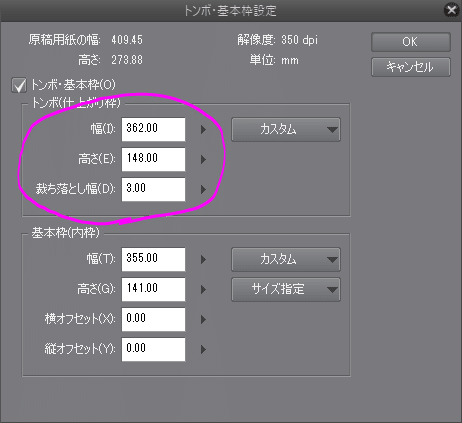Open the slider arrow beside 高さ(E)
The image size is (462, 423).
(x=203, y=159)
